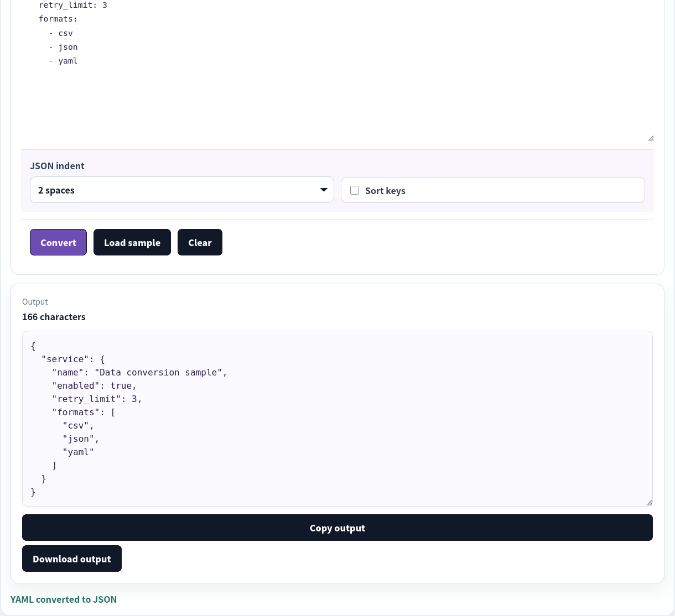Load the sample YAML input

(132, 242)
